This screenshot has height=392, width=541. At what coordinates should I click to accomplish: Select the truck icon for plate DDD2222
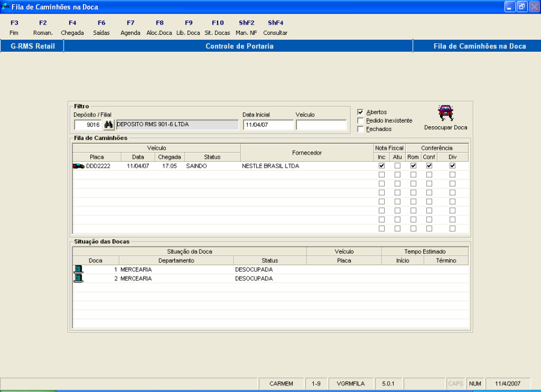79,166
